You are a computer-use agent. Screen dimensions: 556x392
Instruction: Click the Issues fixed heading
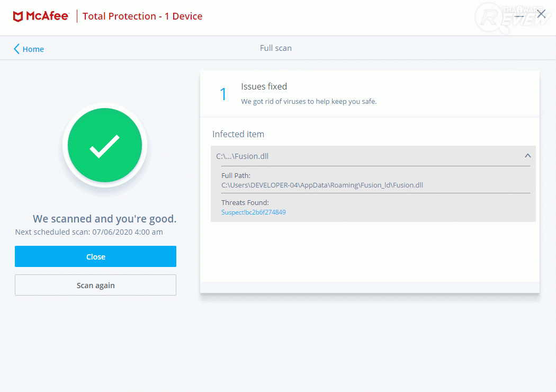tap(264, 86)
